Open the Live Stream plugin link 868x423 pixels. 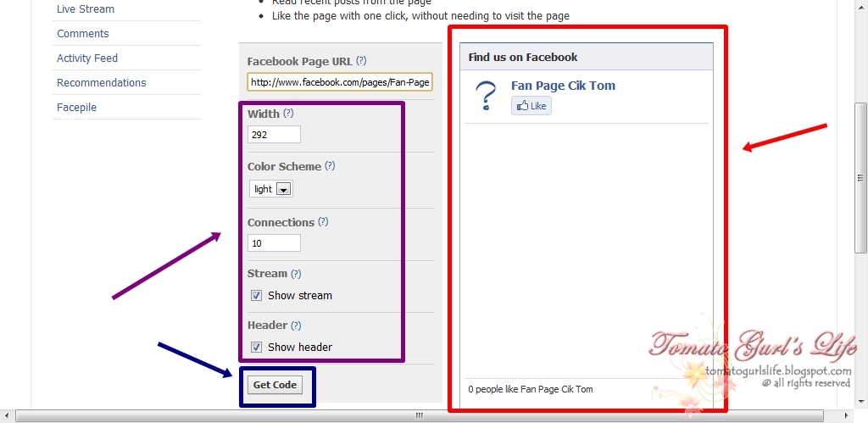86,8
